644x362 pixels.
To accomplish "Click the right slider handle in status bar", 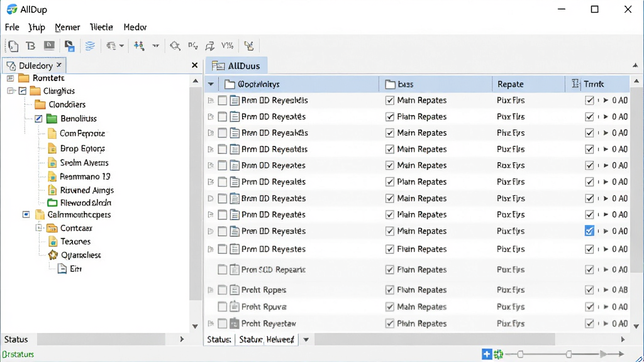I will click(x=569, y=354).
